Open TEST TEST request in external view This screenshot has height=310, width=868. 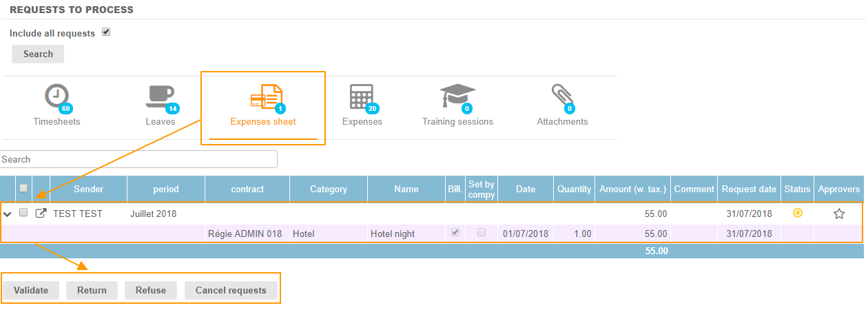[x=41, y=214]
